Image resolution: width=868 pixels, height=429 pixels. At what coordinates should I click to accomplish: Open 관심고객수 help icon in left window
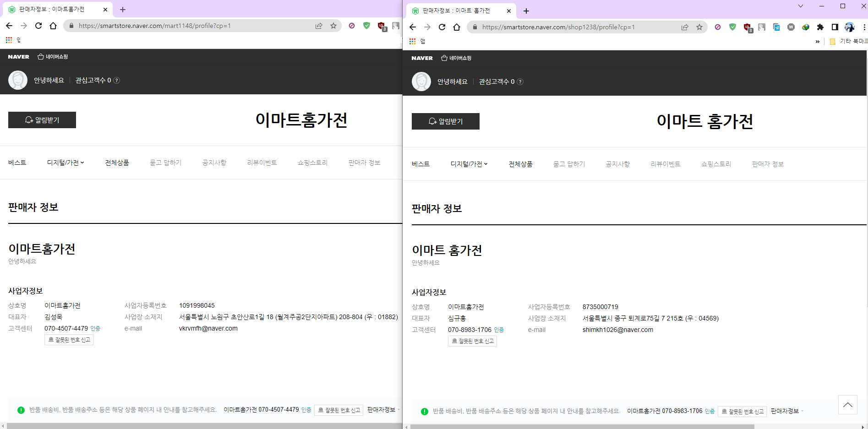coord(117,80)
